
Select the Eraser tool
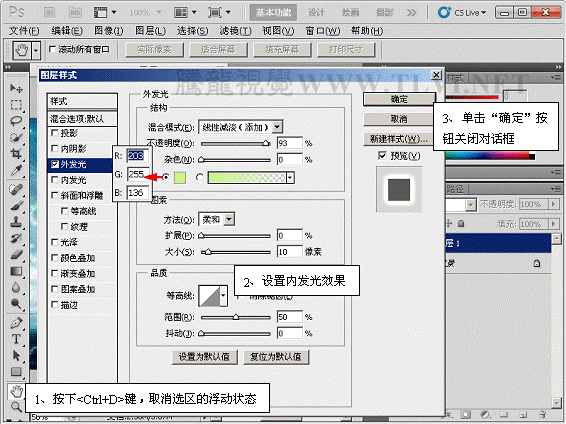(x=16, y=255)
